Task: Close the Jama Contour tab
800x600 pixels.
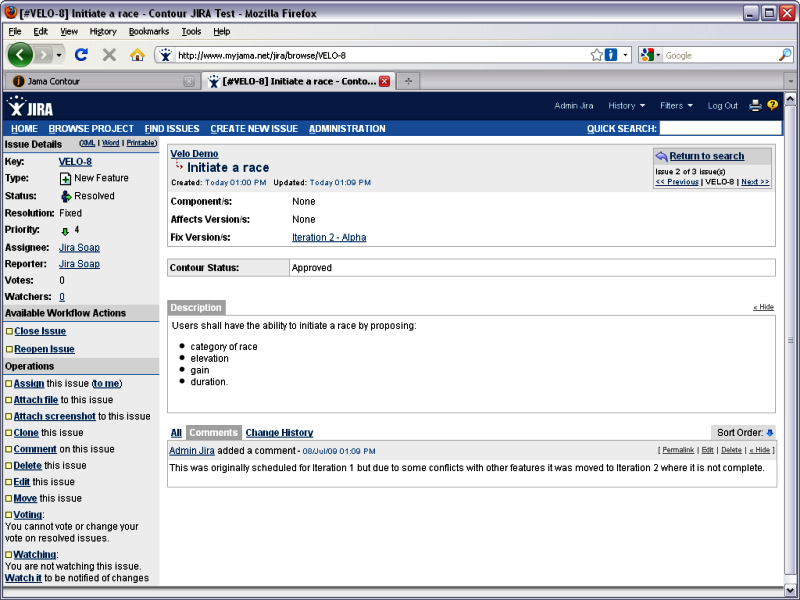Action: 189,81
